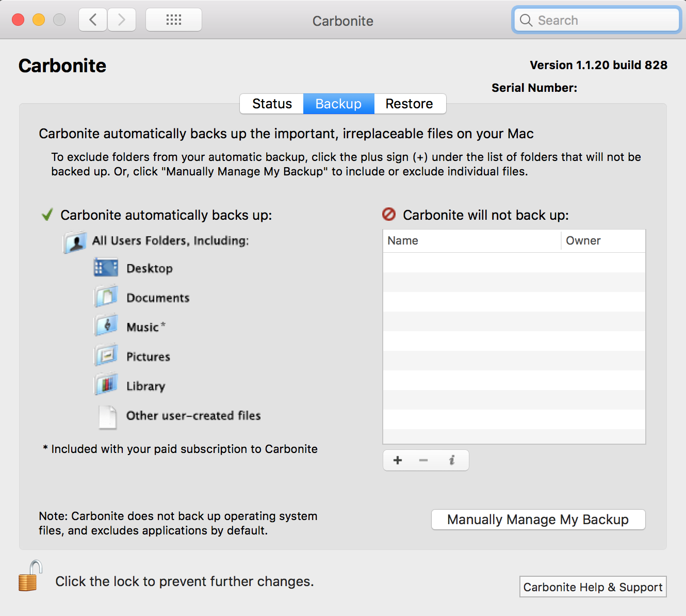Viewport: 686px width, 616px height.
Task: Remove a folder with the minus button
Action: [423, 460]
